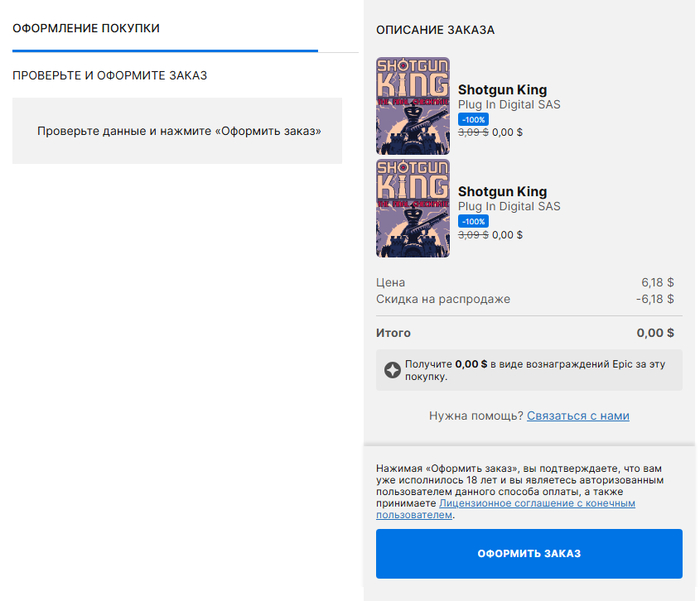Click the first item's -100% discount badge

(474, 119)
